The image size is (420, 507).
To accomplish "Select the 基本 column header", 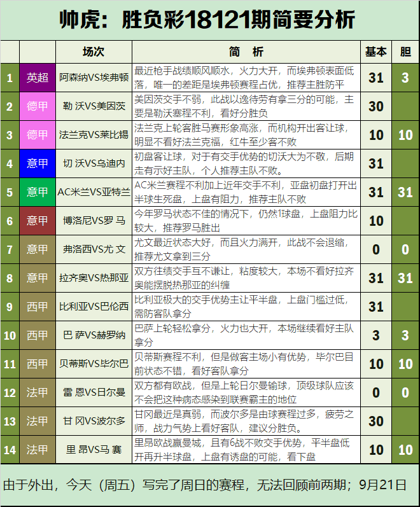I will click(376, 52).
